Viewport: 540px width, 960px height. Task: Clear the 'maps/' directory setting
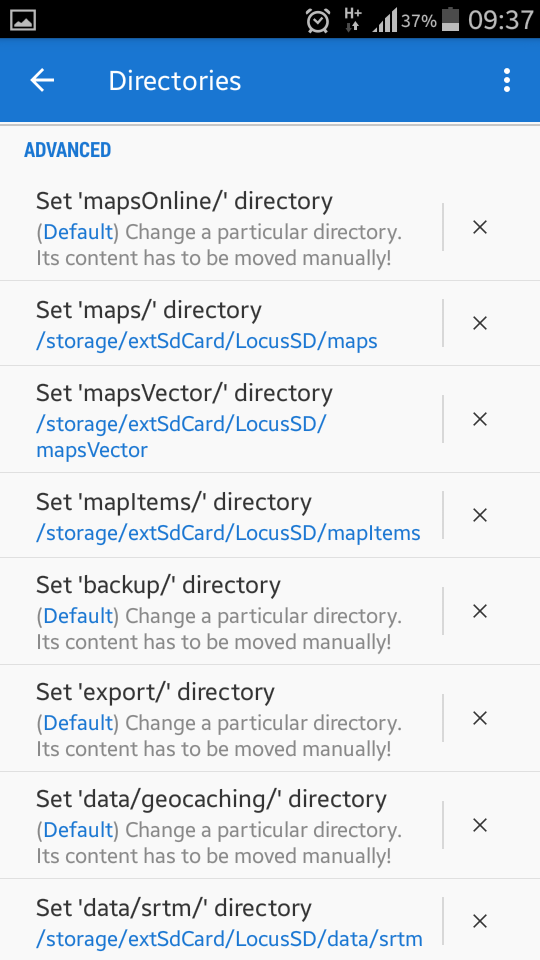click(480, 323)
